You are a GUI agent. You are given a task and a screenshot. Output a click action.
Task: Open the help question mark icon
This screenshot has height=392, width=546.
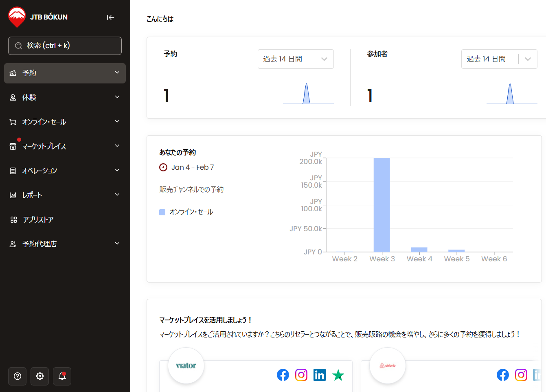18,376
